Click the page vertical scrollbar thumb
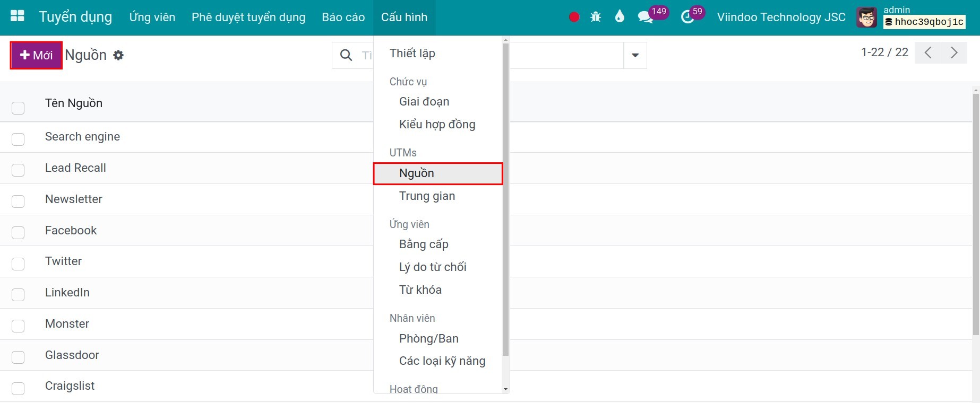Viewport: 980px width, 403px height. coord(976,214)
